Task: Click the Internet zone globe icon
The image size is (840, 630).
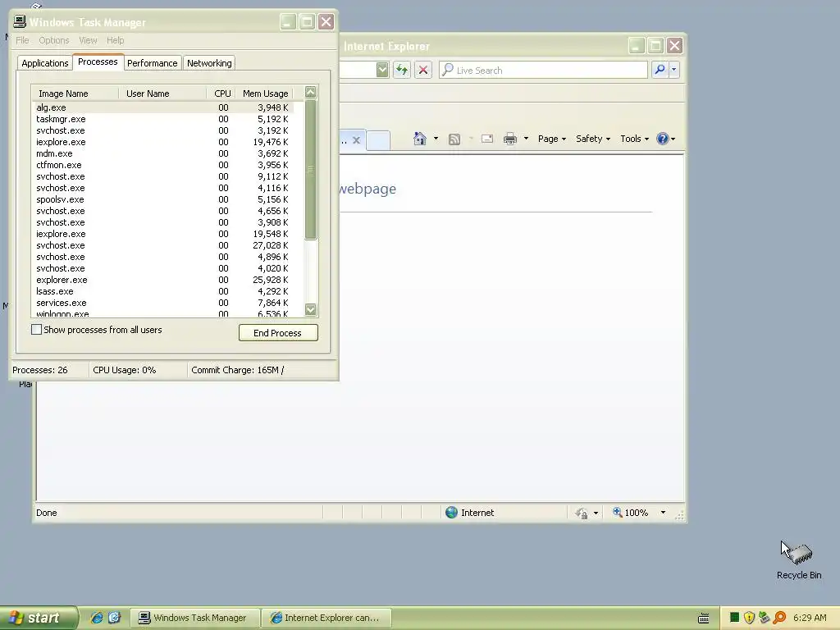Action: (x=452, y=513)
